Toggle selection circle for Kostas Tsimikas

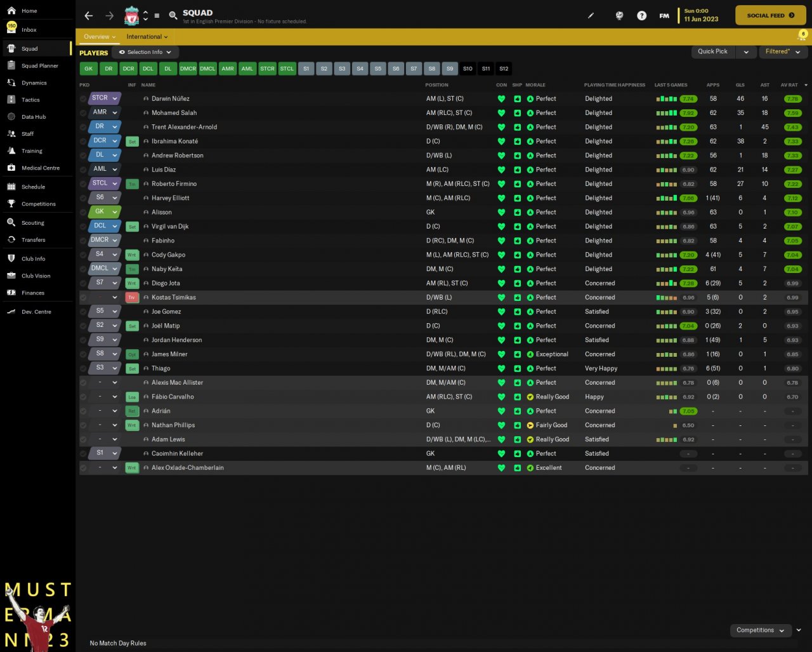pyautogui.click(x=83, y=297)
